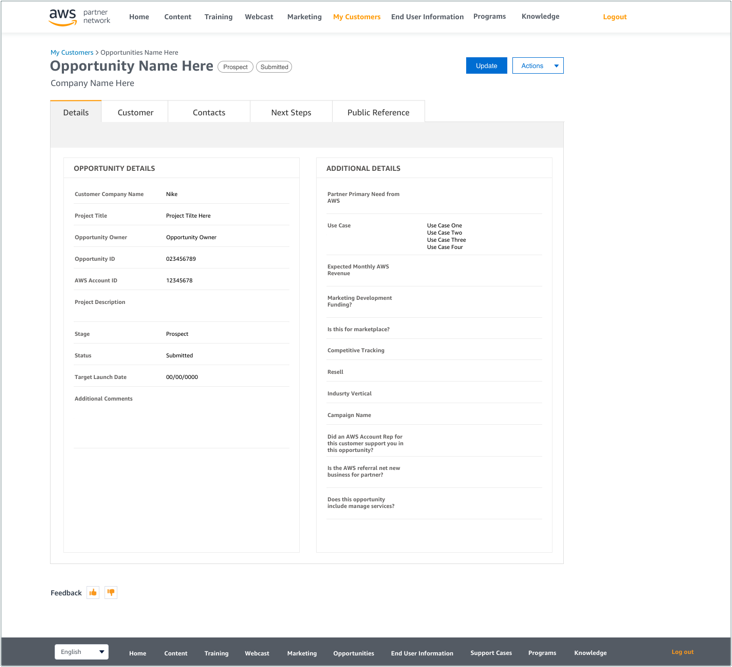This screenshot has width=732, height=667.
Task: Open Content in top navigation
Action: coord(177,17)
